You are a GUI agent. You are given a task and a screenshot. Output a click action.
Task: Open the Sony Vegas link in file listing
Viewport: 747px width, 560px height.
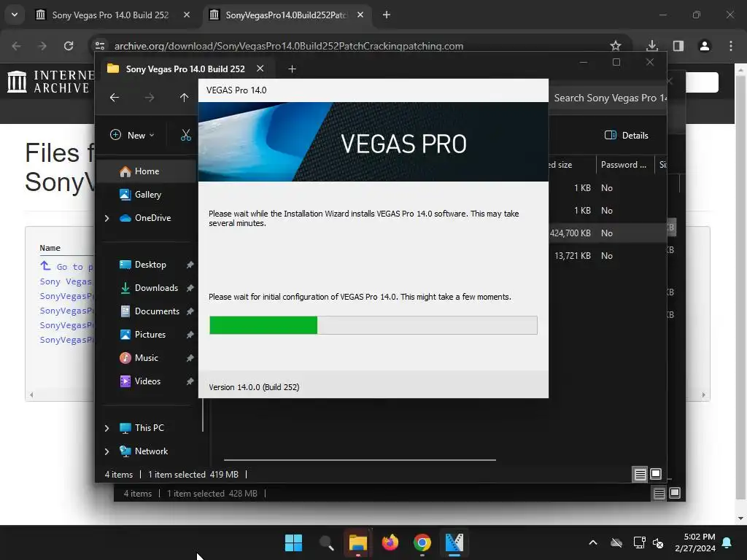coord(65,281)
